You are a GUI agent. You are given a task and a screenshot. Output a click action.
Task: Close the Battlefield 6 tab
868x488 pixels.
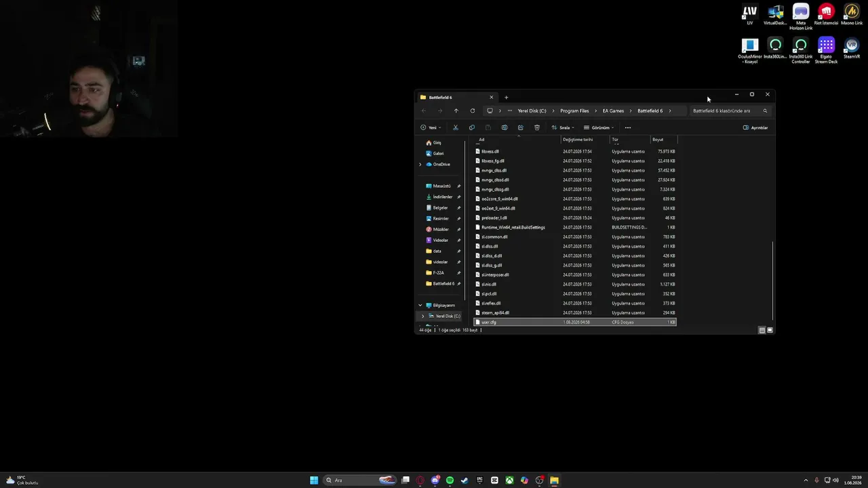[492, 98]
